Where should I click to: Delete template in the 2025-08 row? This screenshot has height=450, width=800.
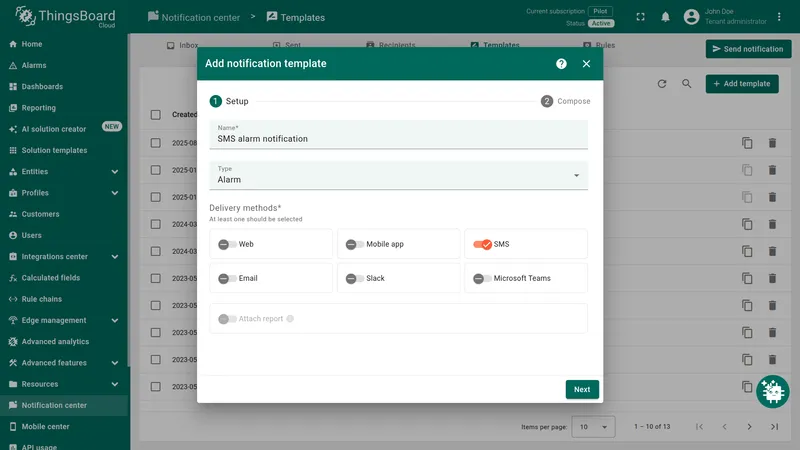click(772, 143)
